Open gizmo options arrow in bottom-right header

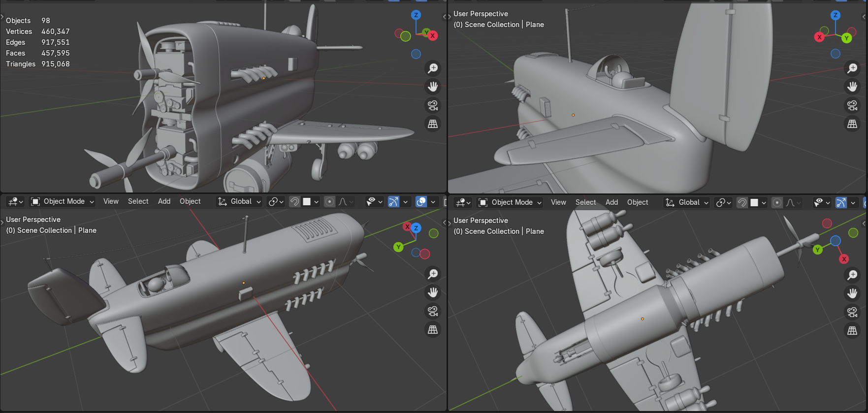click(x=853, y=202)
